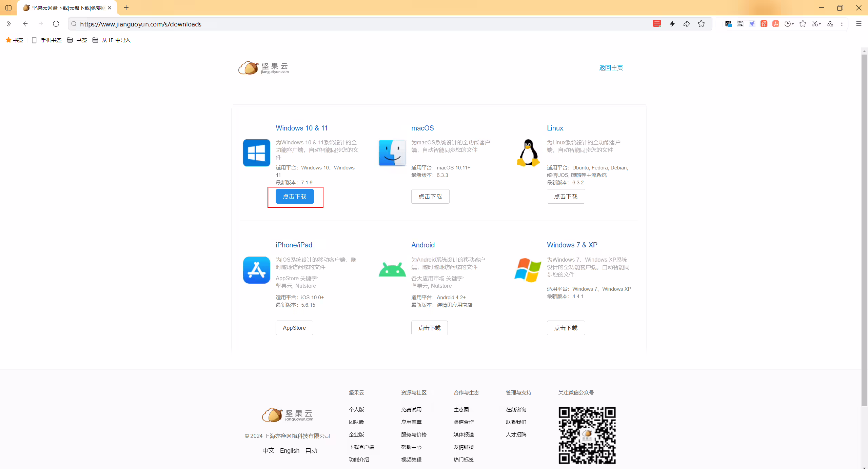Image resolution: width=868 pixels, height=469 pixels.
Task: Bookmark page with address bar star
Action: pyautogui.click(x=701, y=24)
